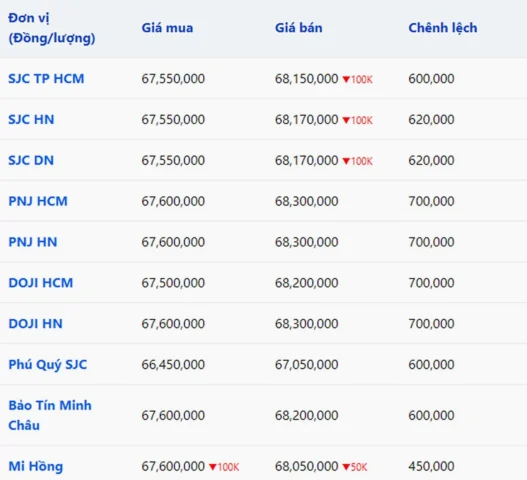Click Mi Hồng buy price 100K decrease indicator
527x480 pixels.
[x=224, y=467]
